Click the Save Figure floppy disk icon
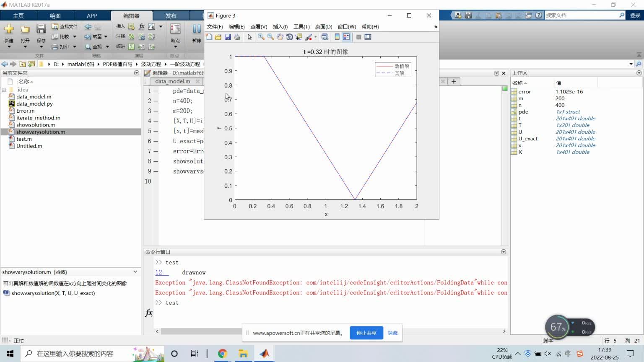 point(228,37)
